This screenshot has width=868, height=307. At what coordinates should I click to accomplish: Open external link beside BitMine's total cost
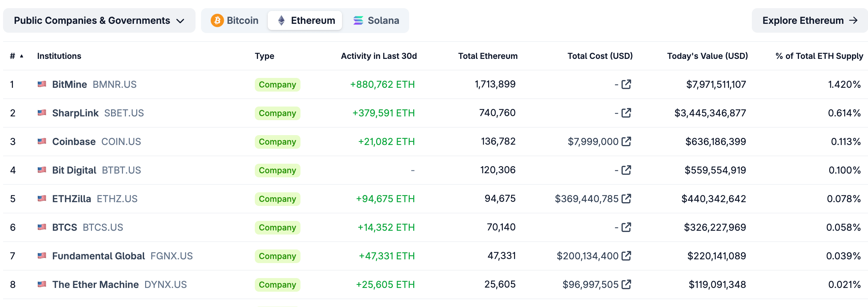[x=626, y=84]
